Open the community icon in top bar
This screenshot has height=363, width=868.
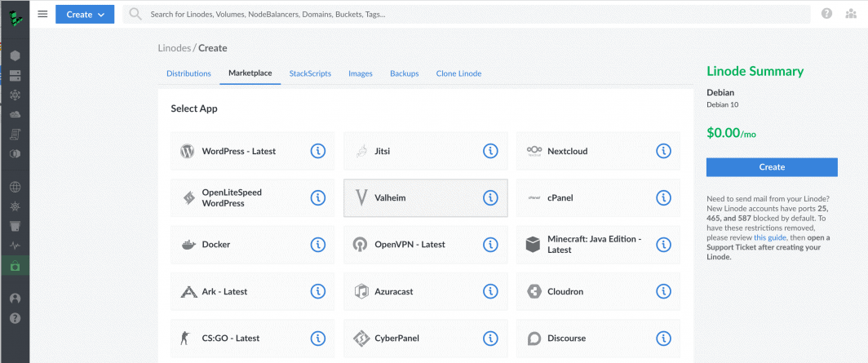click(x=852, y=14)
